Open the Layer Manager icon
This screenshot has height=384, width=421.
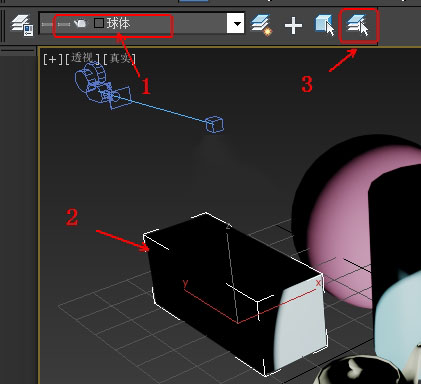click(x=22, y=25)
